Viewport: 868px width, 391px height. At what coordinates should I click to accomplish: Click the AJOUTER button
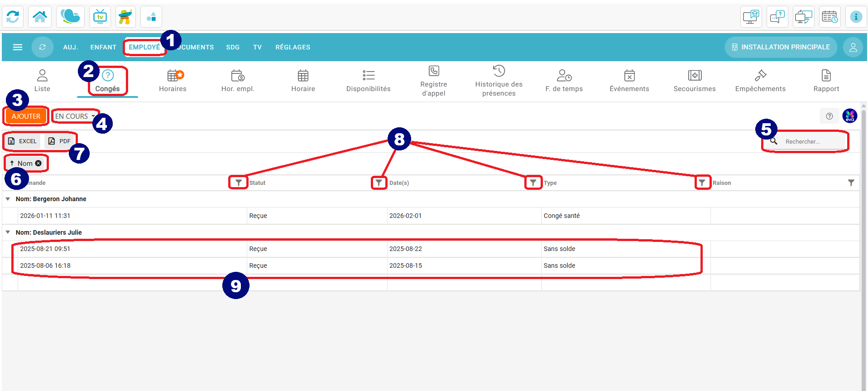(26, 116)
